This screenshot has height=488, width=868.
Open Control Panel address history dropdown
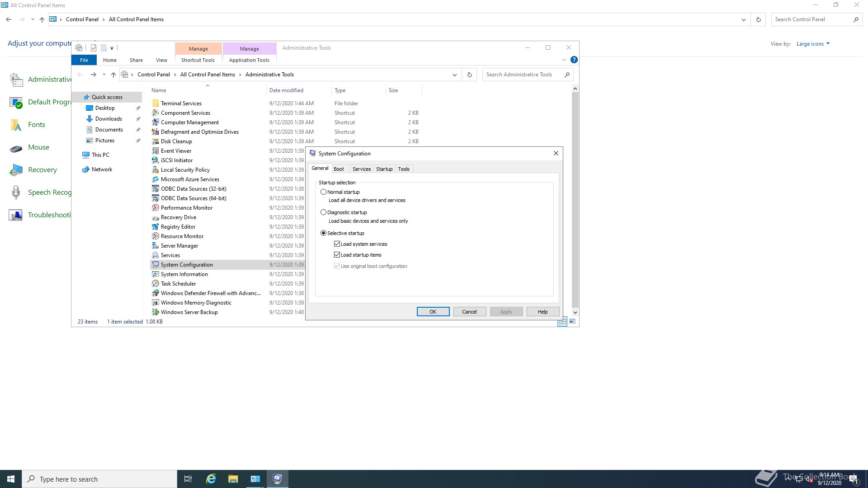point(743,19)
